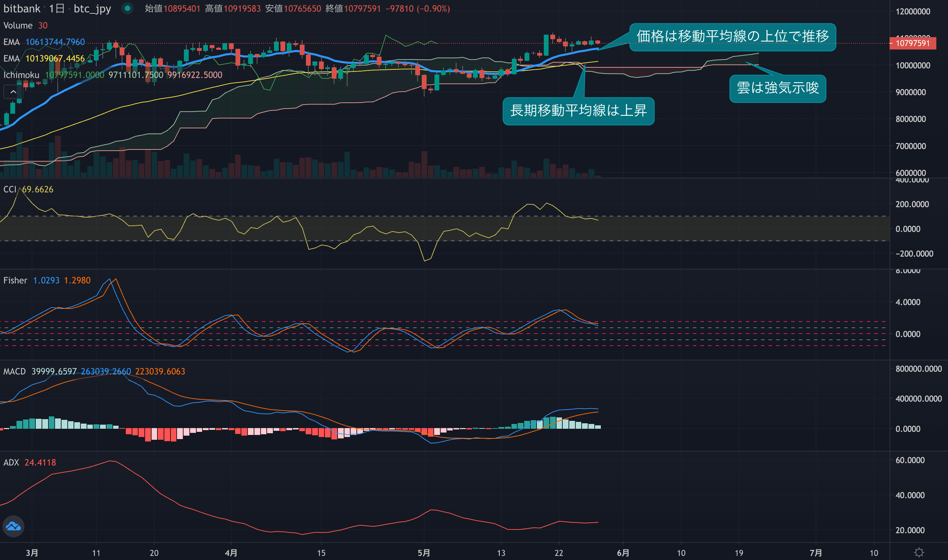The height and width of the screenshot is (560, 948).
Task: Click the MACD indicator label
Action: [14, 371]
